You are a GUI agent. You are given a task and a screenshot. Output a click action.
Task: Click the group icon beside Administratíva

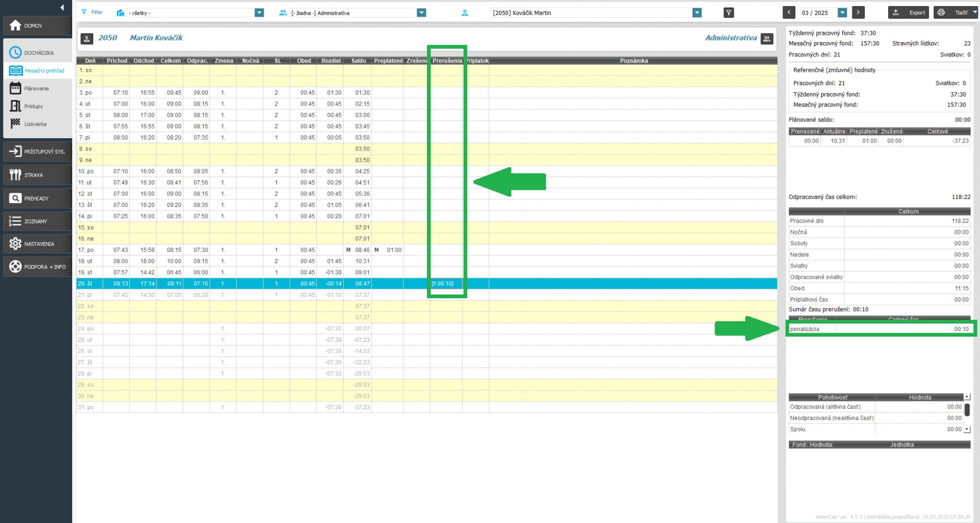767,39
